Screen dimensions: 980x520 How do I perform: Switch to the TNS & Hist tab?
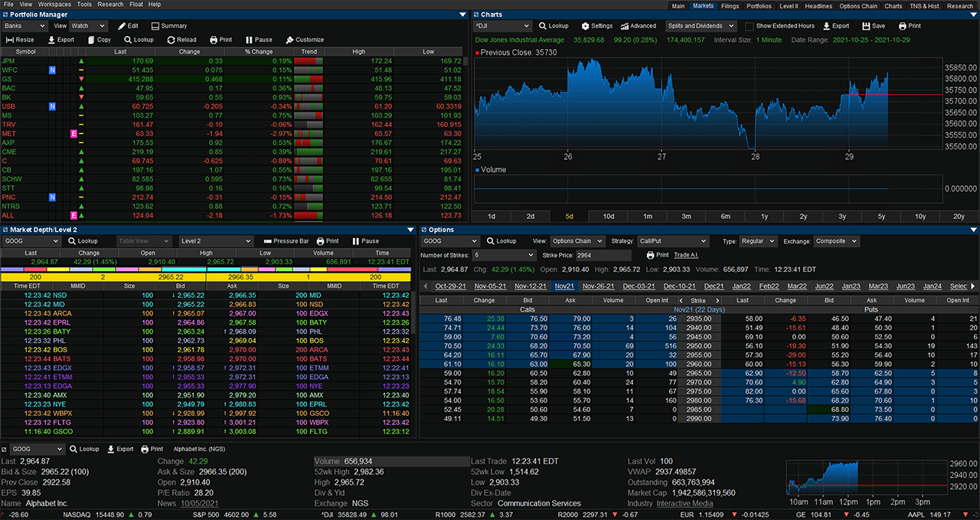coord(924,5)
